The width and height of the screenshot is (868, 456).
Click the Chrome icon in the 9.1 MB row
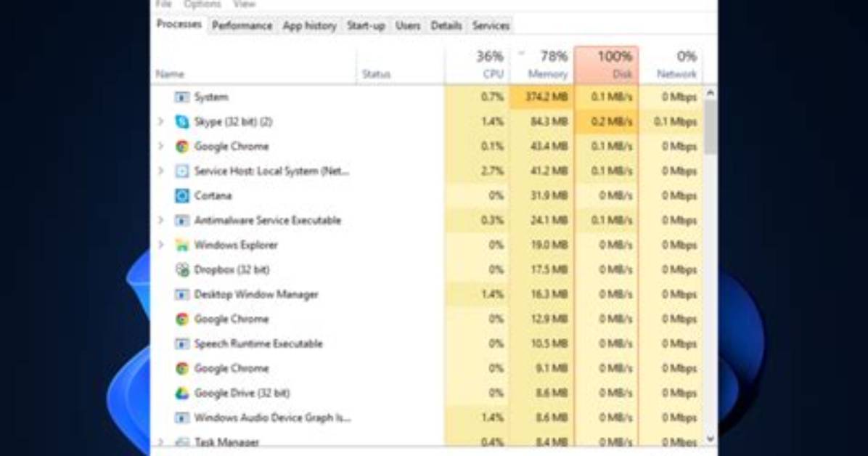click(x=181, y=368)
